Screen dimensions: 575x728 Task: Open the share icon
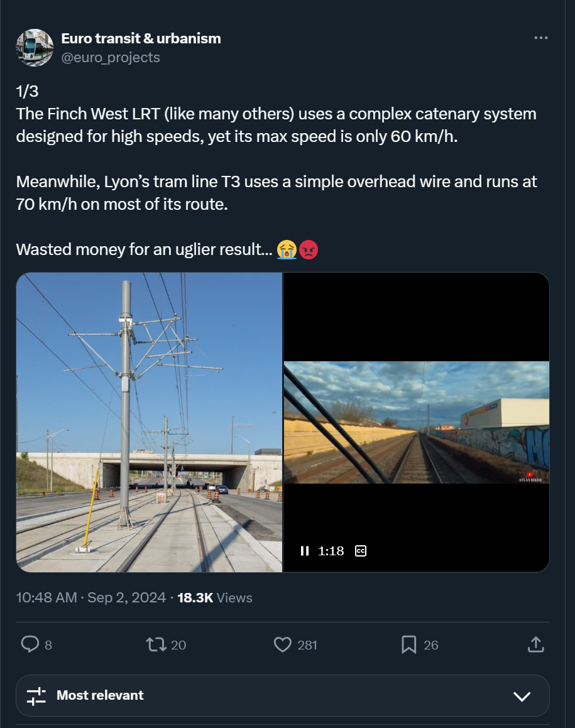(x=535, y=644)
